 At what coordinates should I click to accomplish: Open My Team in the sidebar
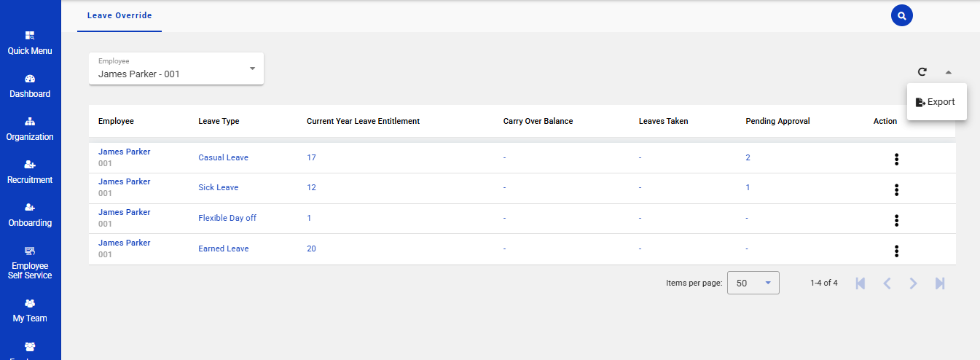point(30,310)
